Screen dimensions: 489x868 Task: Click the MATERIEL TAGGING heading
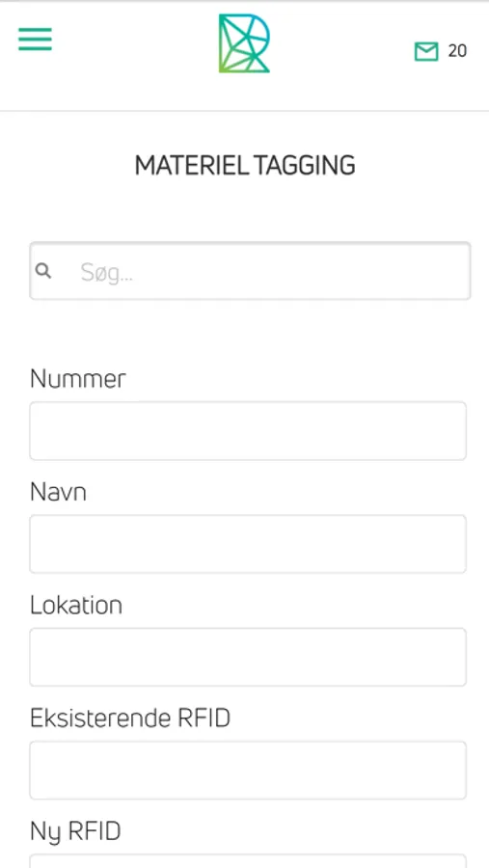[245, 166]
